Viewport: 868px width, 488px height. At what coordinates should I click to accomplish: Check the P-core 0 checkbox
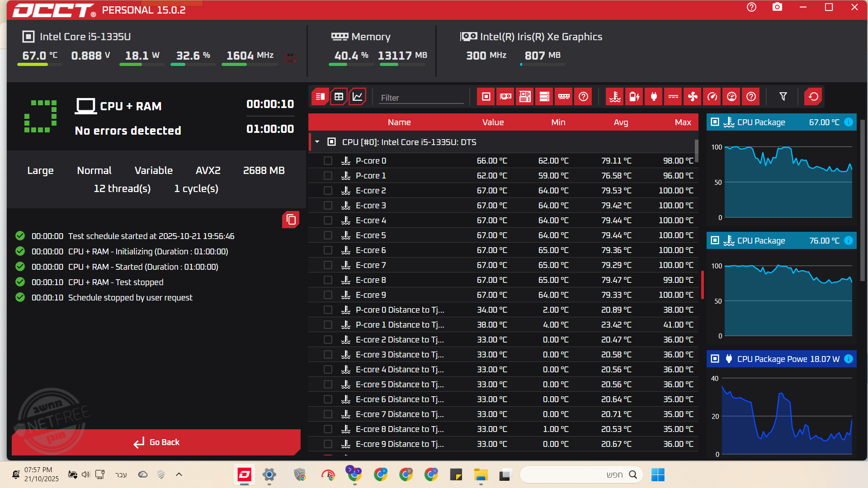tap(328, 161)
